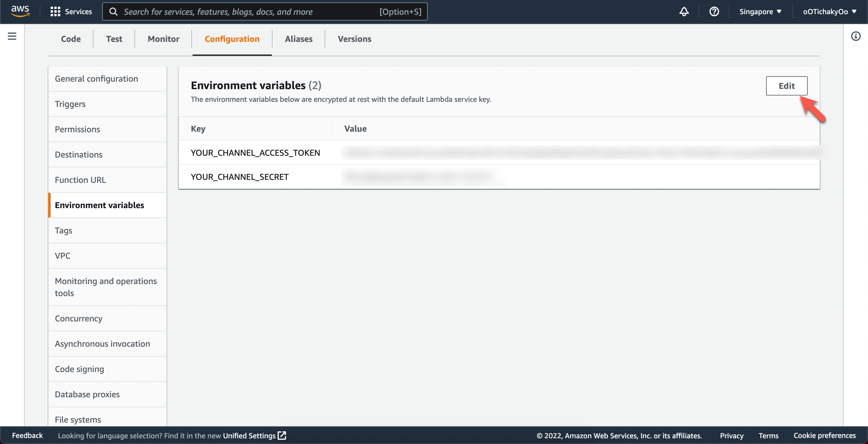868x444 pixels.
Task: Open the help question mark icon
Action: (714, 11)
